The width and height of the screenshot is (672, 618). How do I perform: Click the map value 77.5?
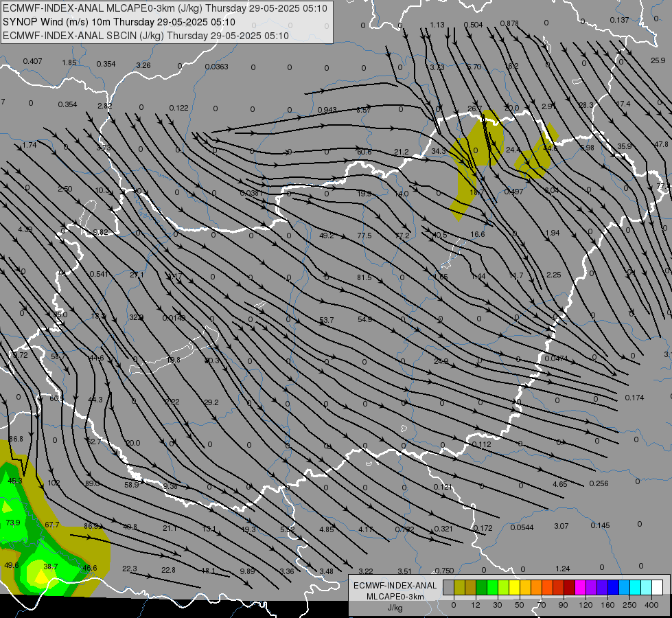[364, 236]
